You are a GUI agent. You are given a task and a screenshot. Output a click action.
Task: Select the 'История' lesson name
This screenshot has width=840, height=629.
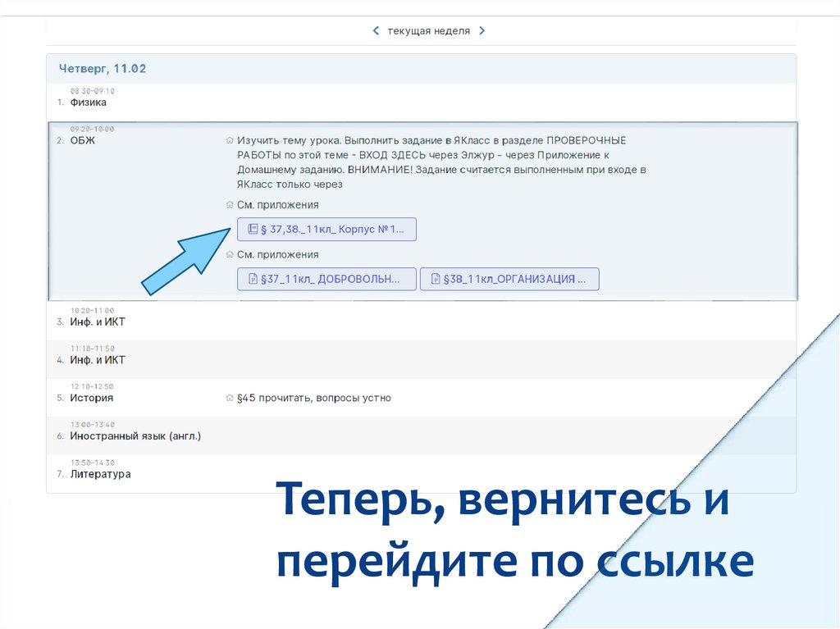pos(92,398)
